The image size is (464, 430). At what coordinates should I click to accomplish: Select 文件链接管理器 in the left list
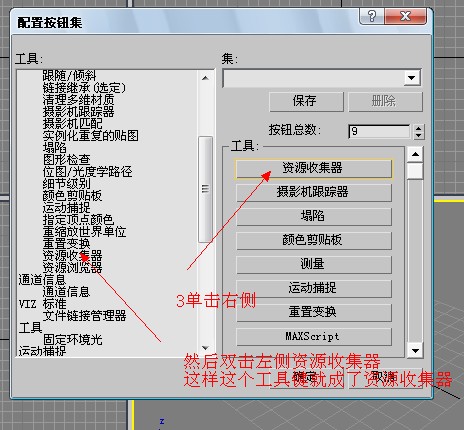pyautogui.click(x=84, y=315)
